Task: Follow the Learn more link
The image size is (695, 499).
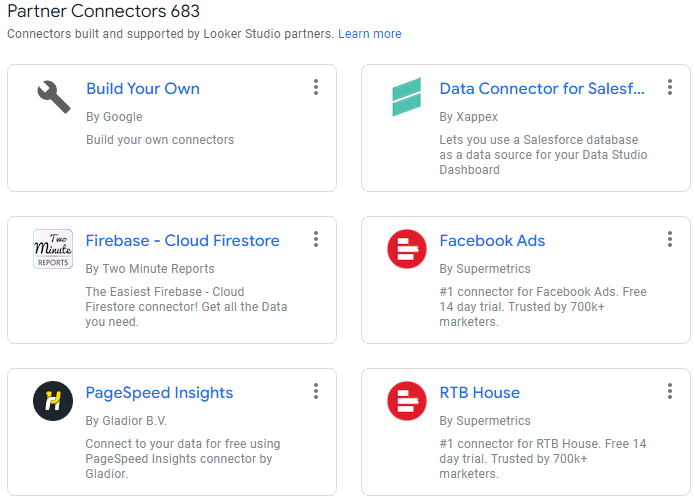Action: pos(370,34)
